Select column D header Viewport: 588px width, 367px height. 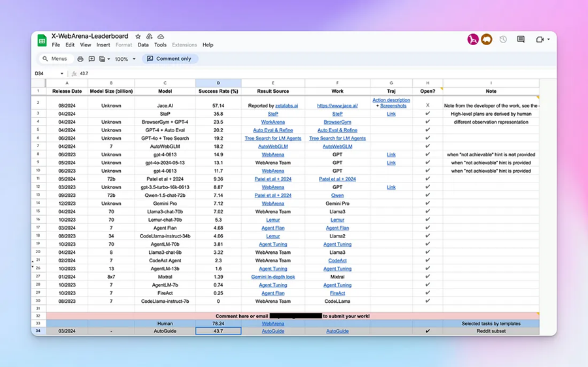[218, 83]
